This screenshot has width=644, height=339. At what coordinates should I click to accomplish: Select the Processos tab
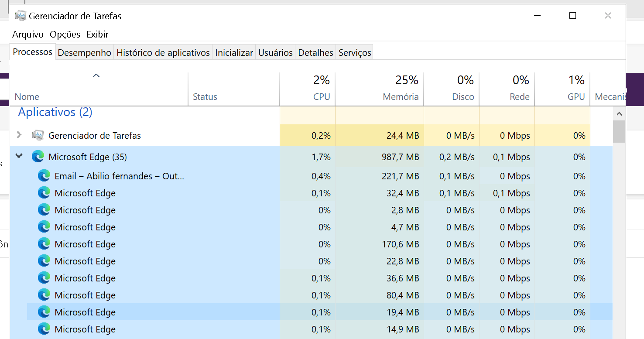[33, 52]
